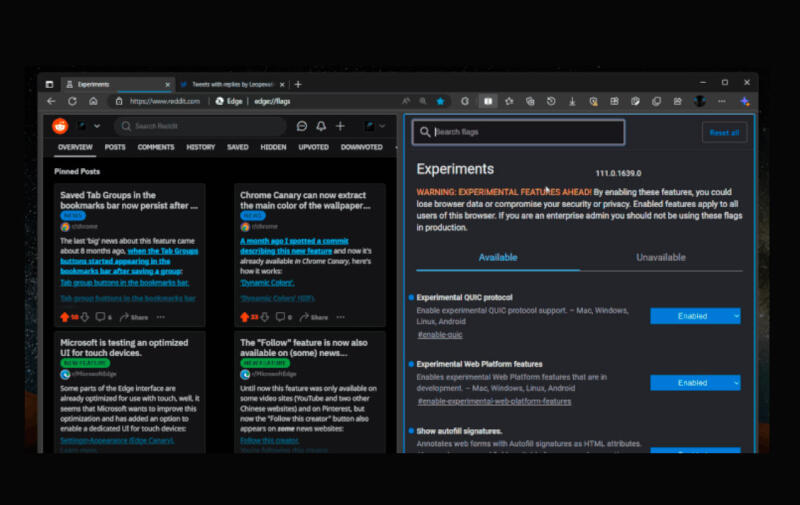Open the Downloads arrow toolbar icon
Screen dimensions: 800x505
572,101
